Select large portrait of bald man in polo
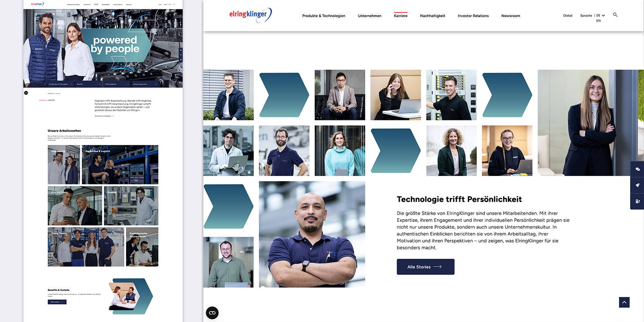Screen dimensions: 644x322 312,234
